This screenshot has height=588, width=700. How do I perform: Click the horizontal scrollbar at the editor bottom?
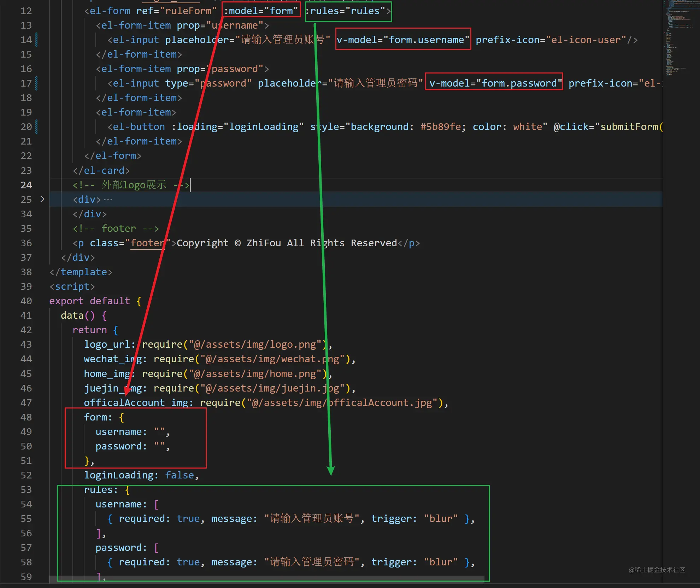pyautogui.click(x=267, y=578)
